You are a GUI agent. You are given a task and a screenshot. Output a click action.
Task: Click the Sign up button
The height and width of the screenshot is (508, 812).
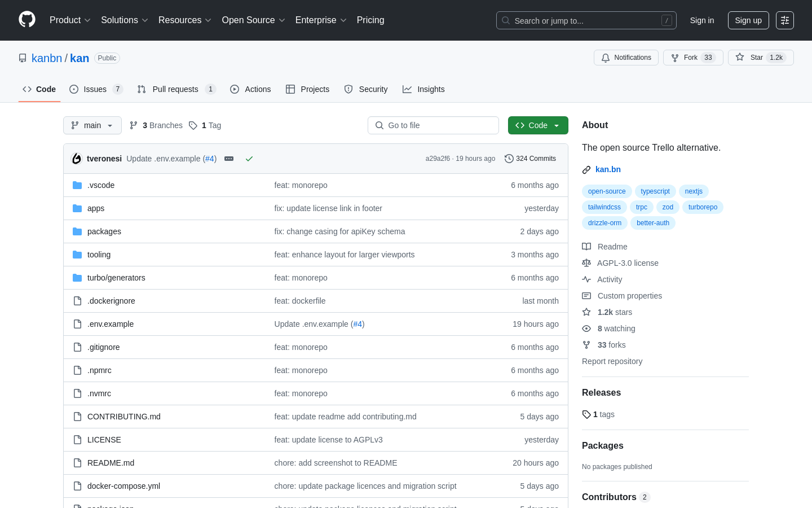pos(748,20)
